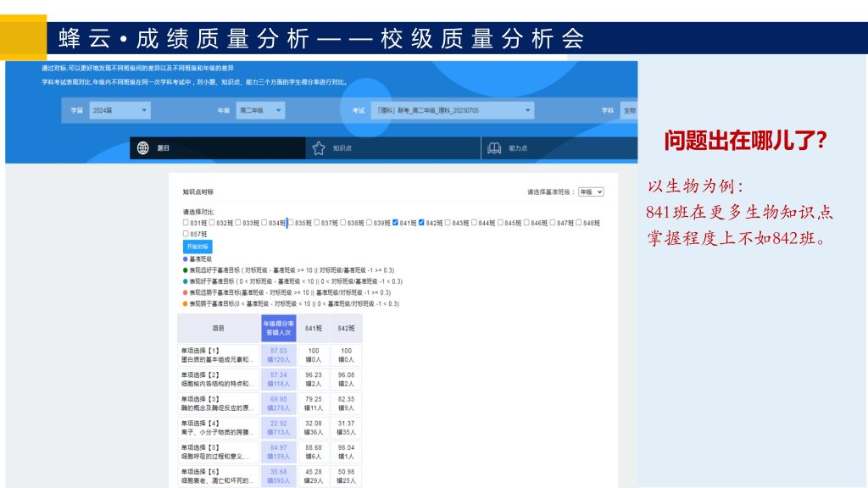
Task: Click the pink 表现远弱于基准目标 legend dot
Action: click(186, 292)
